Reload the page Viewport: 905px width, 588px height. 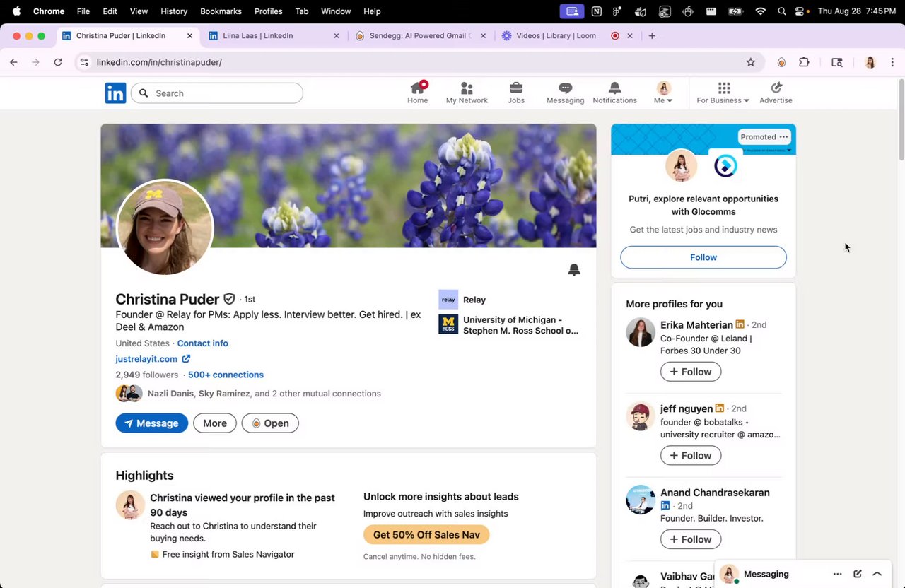[x=58, y=62]
